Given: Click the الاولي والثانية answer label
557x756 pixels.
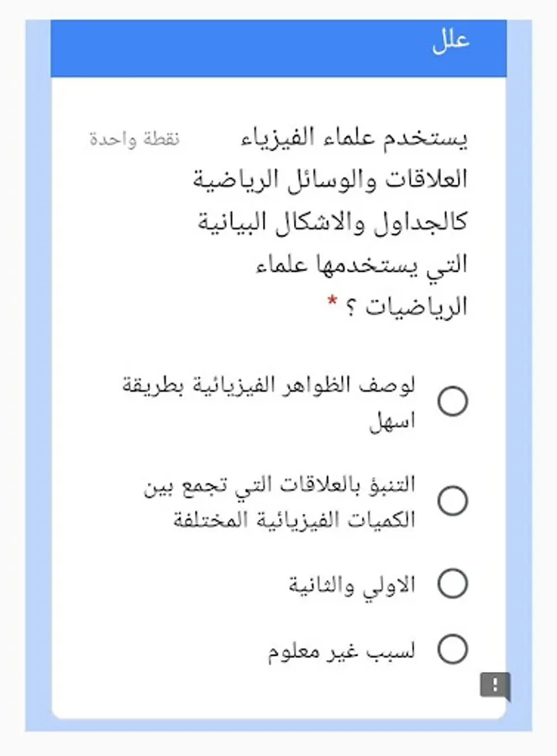Looking at the screenshot, I should 352,585.
